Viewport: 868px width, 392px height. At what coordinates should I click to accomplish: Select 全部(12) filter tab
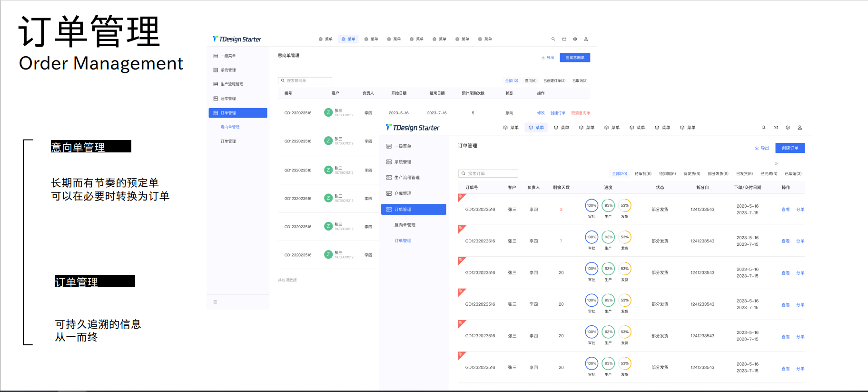pyautogui.click(x=512, y=81)
